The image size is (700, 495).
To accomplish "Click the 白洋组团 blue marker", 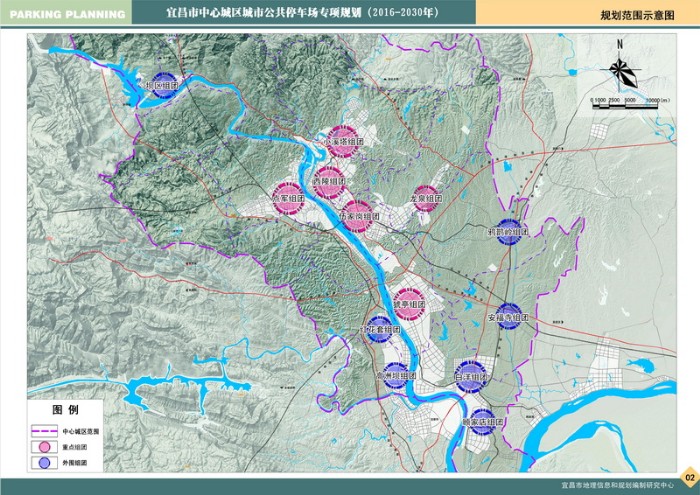I will point(469,374).
